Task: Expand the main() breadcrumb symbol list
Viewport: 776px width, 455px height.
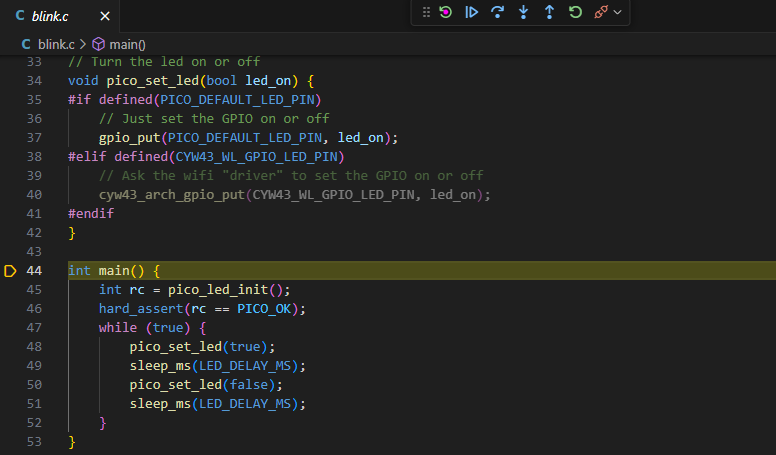Action: pos(127,44)
